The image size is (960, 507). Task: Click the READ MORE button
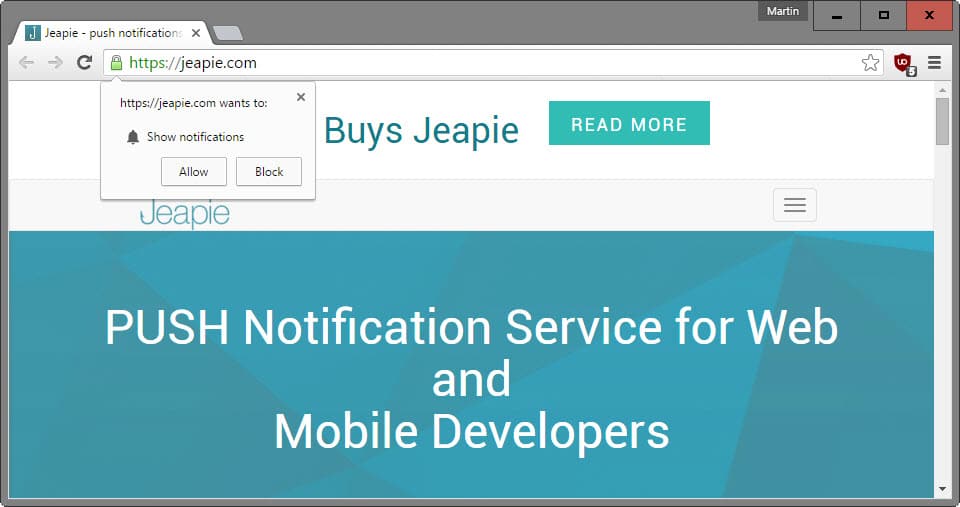[629, 123]
